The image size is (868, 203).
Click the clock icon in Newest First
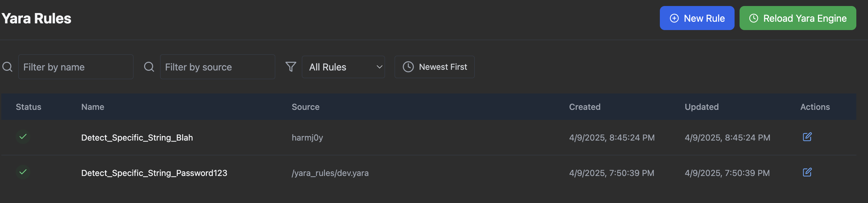(408, 67)
